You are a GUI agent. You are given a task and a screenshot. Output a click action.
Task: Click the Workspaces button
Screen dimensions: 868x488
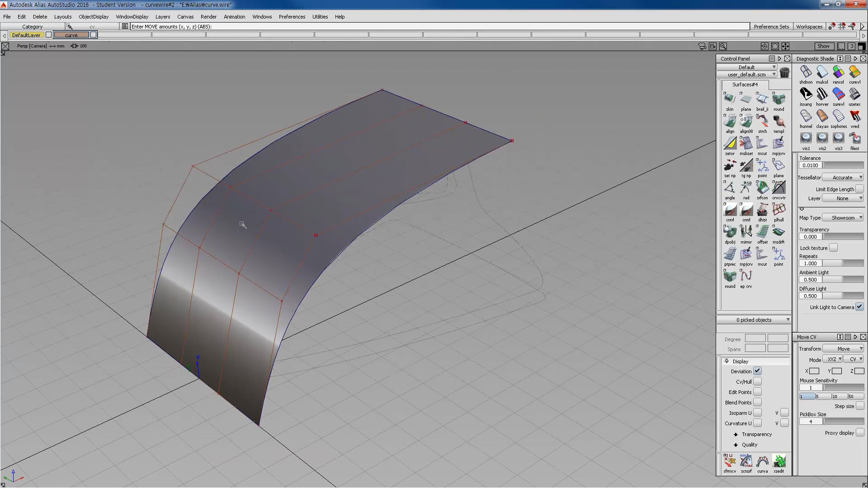pyautogui.click(x=809, y=27)
